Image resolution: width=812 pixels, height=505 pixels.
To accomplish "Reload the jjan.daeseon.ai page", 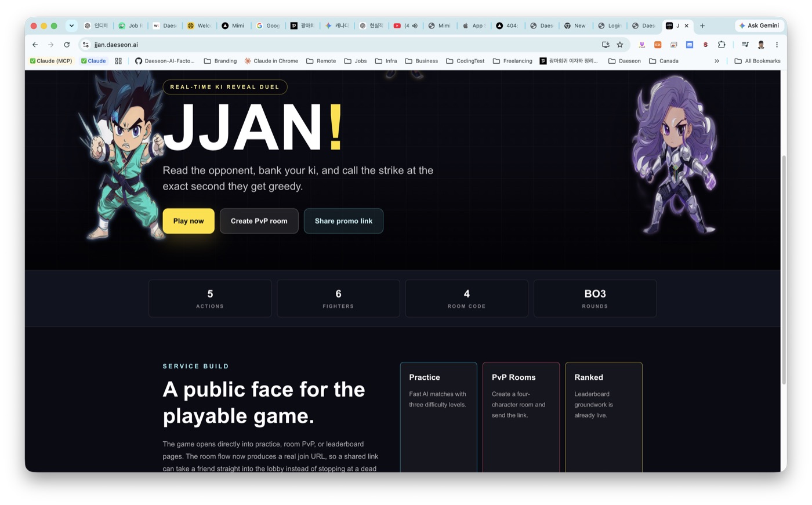I will (67, 45).
